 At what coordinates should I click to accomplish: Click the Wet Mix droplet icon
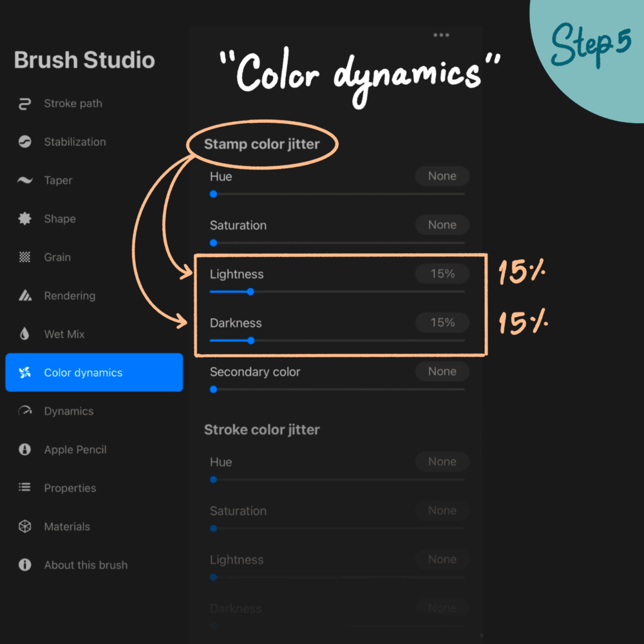24,334
